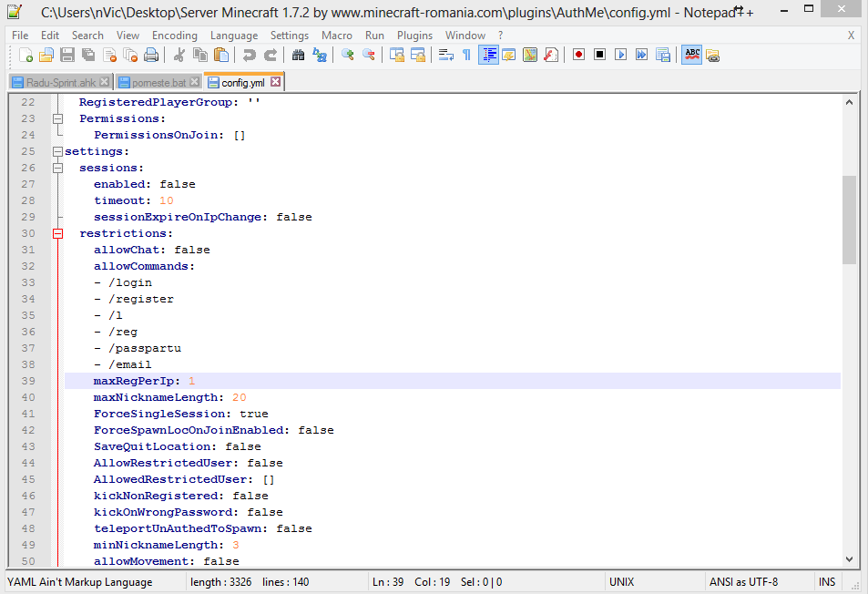The width and height of the screenshot is (868, 594).
Task: Click the ANSI as UTF-8 status field
Action: (743, 582)
